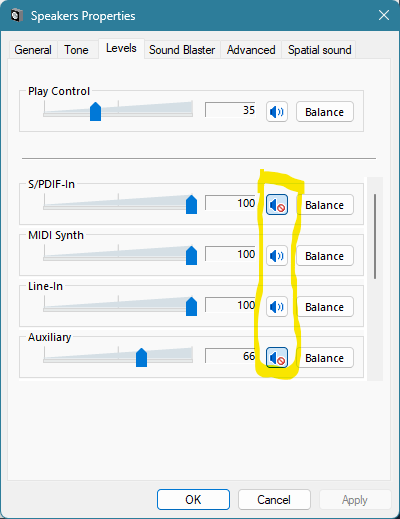Mute the MIDI Synth channel
This screenshot has height=519, width=400.
277,256
